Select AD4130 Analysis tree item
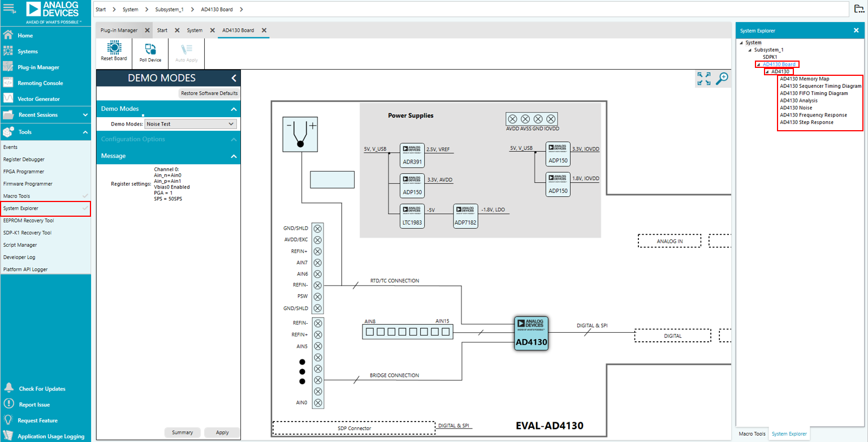Viewport: 868px width, 442px height. tap(798, 101)
